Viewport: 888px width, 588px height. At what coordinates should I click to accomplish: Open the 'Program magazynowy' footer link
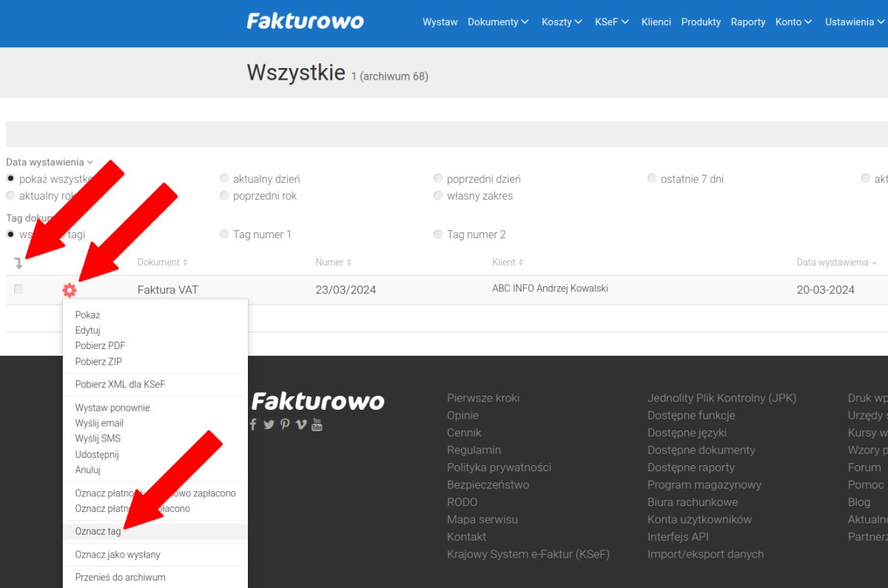pyautogui.click(x=704, y=484)
